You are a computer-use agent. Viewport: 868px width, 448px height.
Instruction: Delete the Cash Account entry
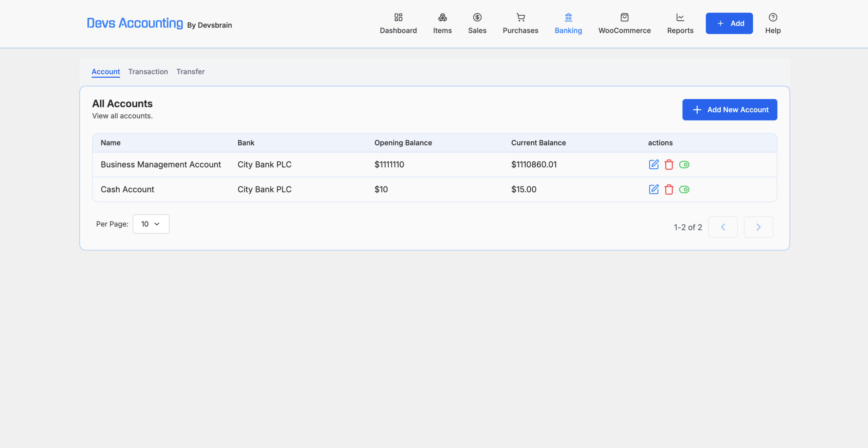pos(669,189)
